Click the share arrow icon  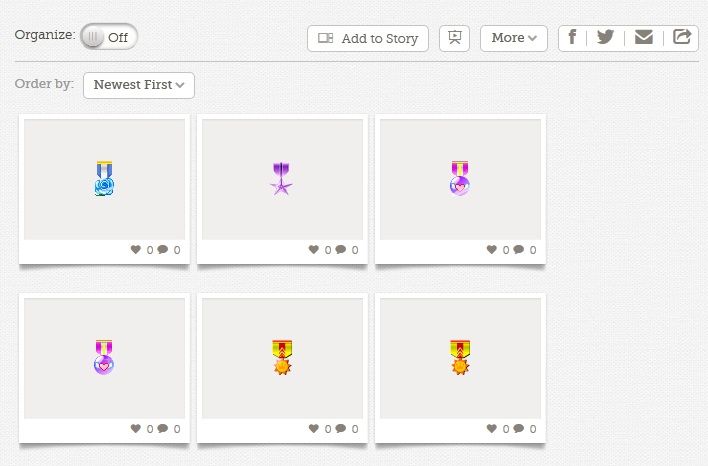682,37
